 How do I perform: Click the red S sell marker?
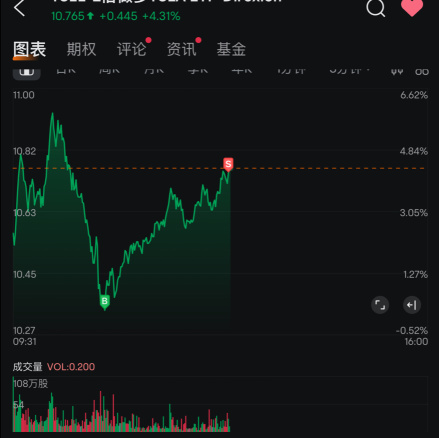tap(228, 164)
